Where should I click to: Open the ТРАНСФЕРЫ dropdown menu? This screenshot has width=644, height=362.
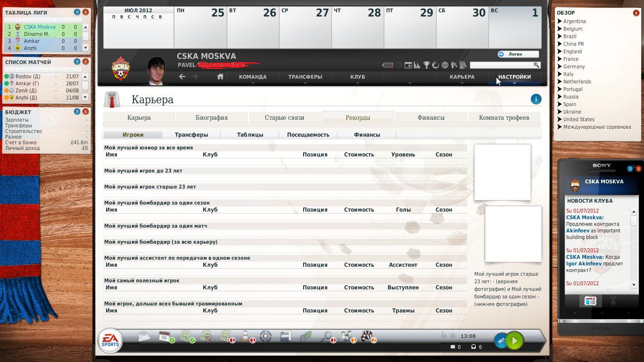pos(305,77)
